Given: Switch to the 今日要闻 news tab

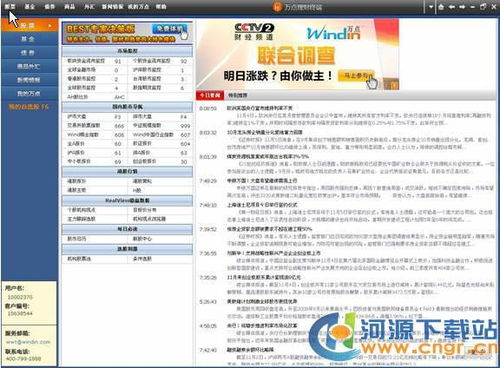Looking at the screenshot, I should [210, 95].
